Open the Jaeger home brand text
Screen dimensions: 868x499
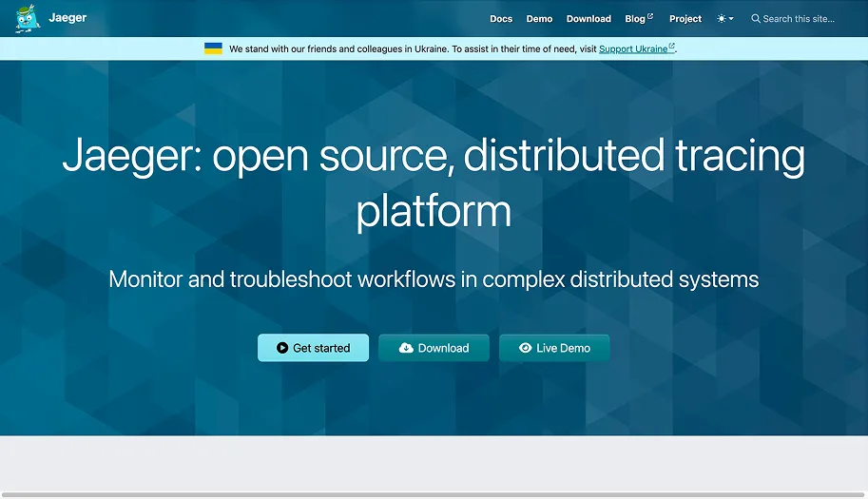pos(68,18)
